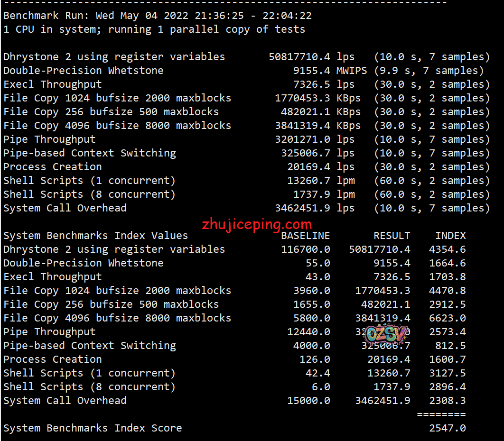
Task: Click the zhujiceping.com watermark text
Action: point(257,224)
